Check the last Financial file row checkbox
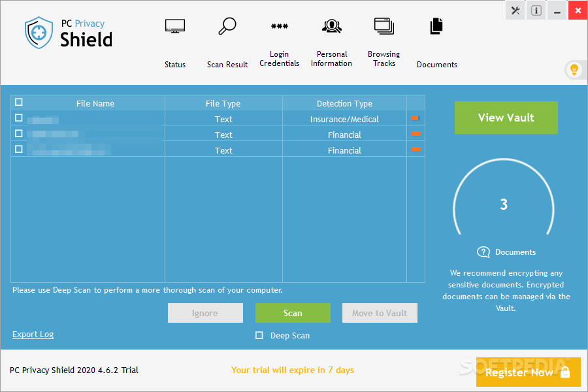This screenshot has width=588, height=392. 19,150
